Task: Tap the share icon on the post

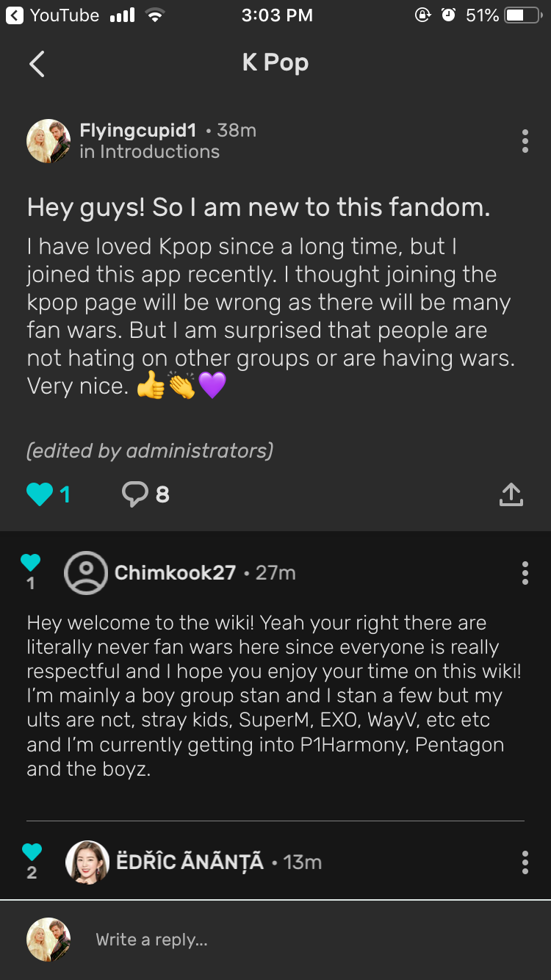Action: [511, 494]
